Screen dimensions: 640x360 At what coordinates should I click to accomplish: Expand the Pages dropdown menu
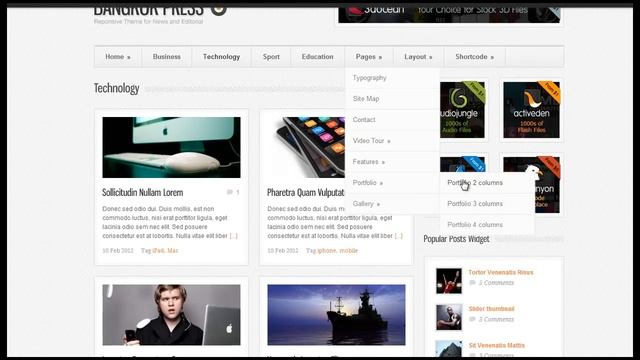pos(369,57)
